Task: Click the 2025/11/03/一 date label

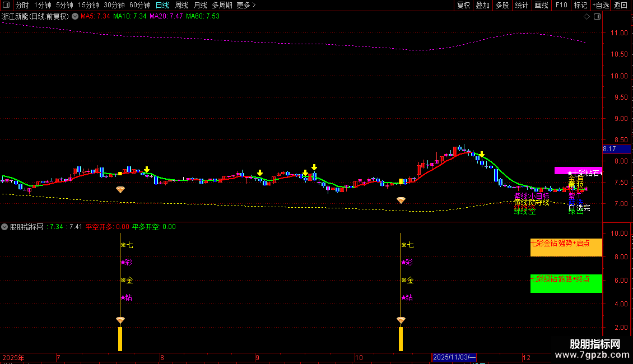Action: 454,357
